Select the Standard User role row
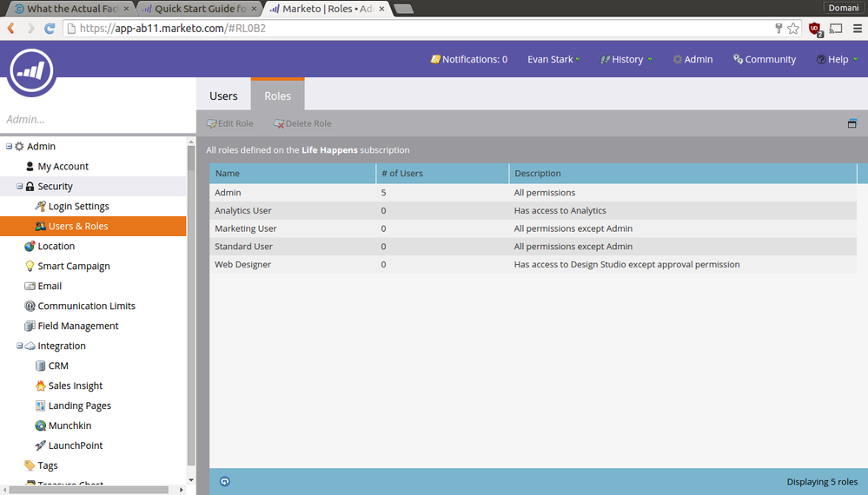The height and width of the screenshot is (495, 868). [x=533, y=247]
